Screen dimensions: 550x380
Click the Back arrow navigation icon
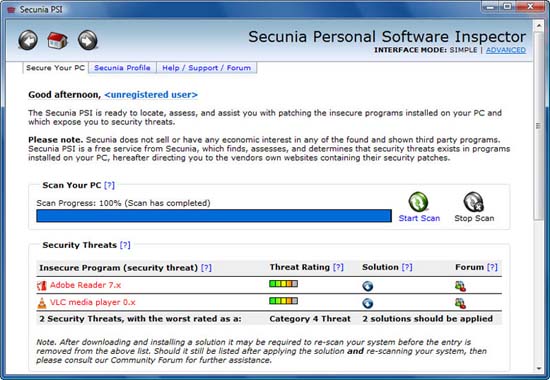(x=28, y=40)
